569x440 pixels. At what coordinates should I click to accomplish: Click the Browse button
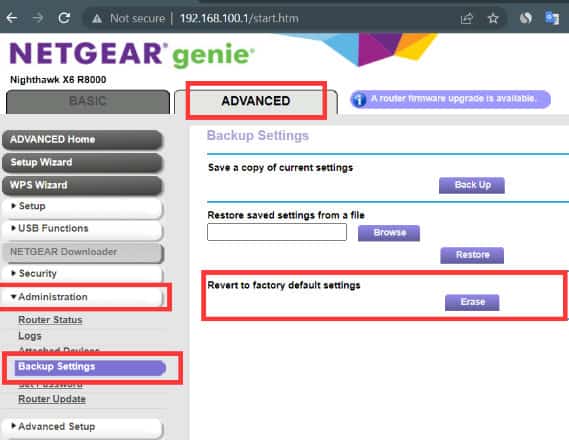pos(389,233)
